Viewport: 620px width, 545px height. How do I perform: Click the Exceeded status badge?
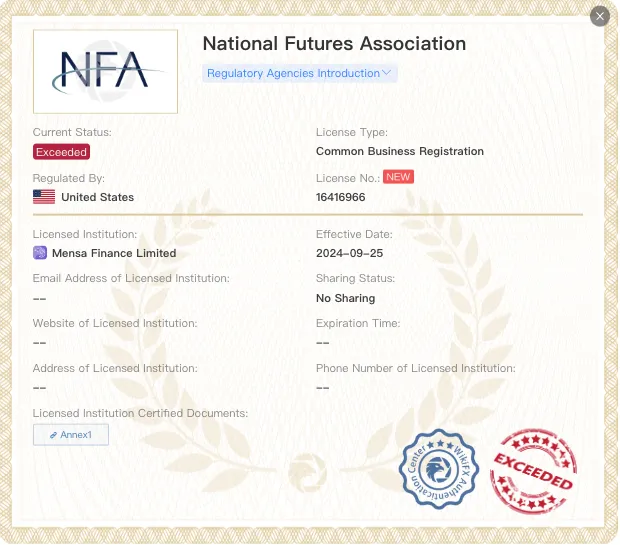pyautogui.click(x=61, y=152)
